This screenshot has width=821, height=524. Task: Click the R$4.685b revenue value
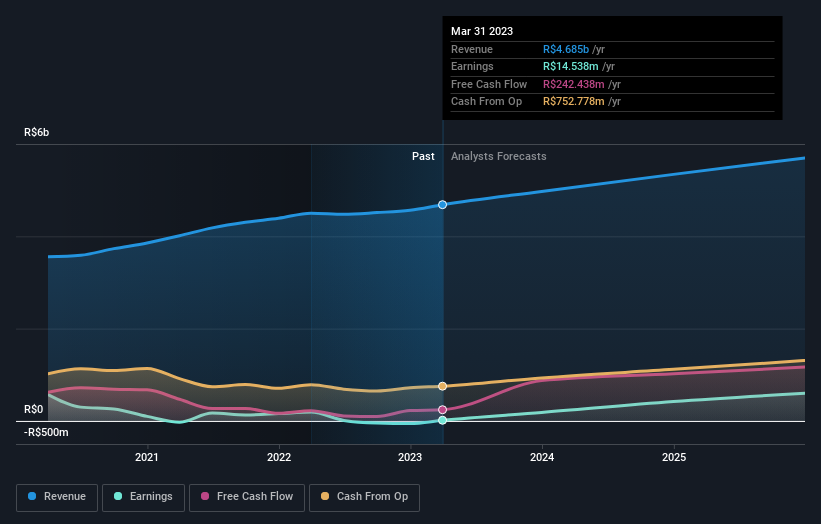point(566,49)
